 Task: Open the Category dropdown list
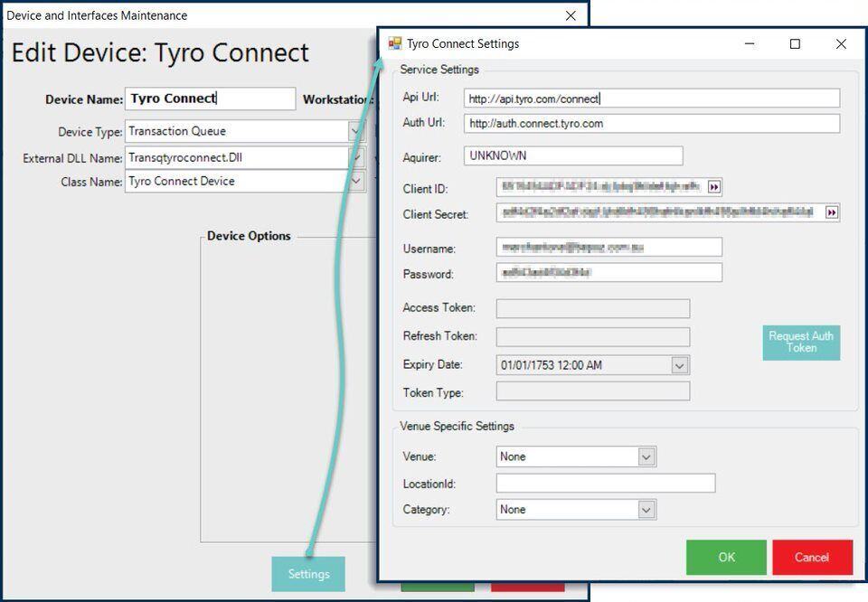[x=646, y=510]
